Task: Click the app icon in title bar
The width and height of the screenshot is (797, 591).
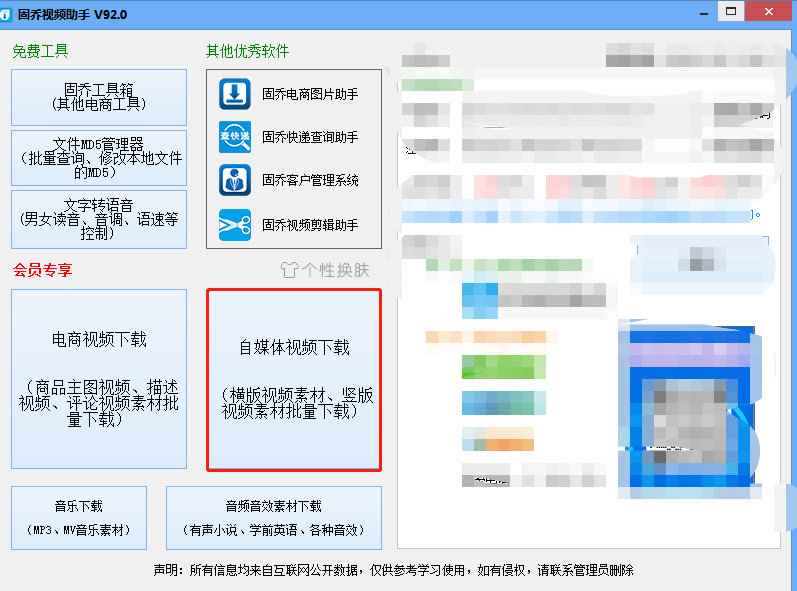Action: point(5,15)
